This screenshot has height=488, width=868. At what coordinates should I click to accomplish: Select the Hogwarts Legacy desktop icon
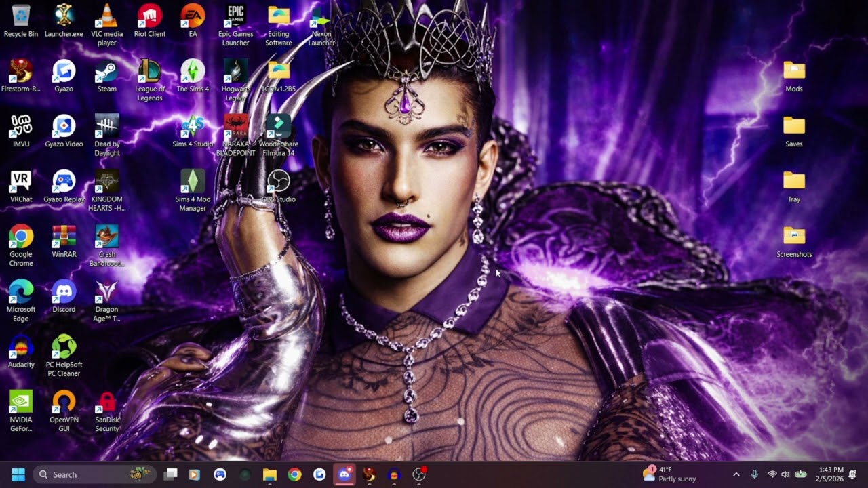[235, 81]
